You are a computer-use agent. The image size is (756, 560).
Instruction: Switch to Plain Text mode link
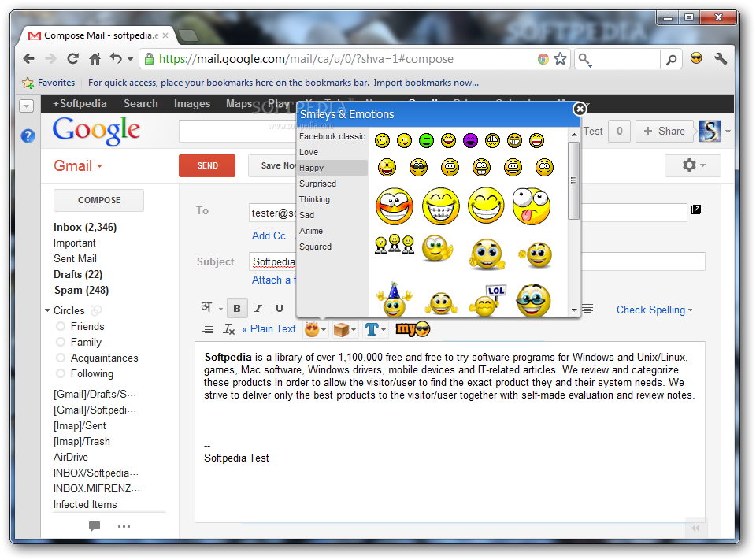[x=269, y=329]
